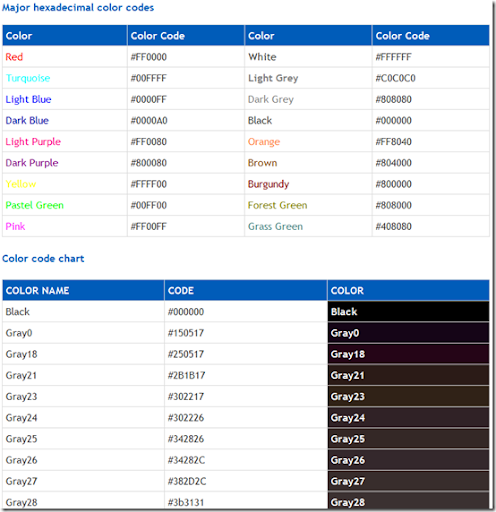Click the #150517 code cell
The image size is (496, 512).
[246, 333]
